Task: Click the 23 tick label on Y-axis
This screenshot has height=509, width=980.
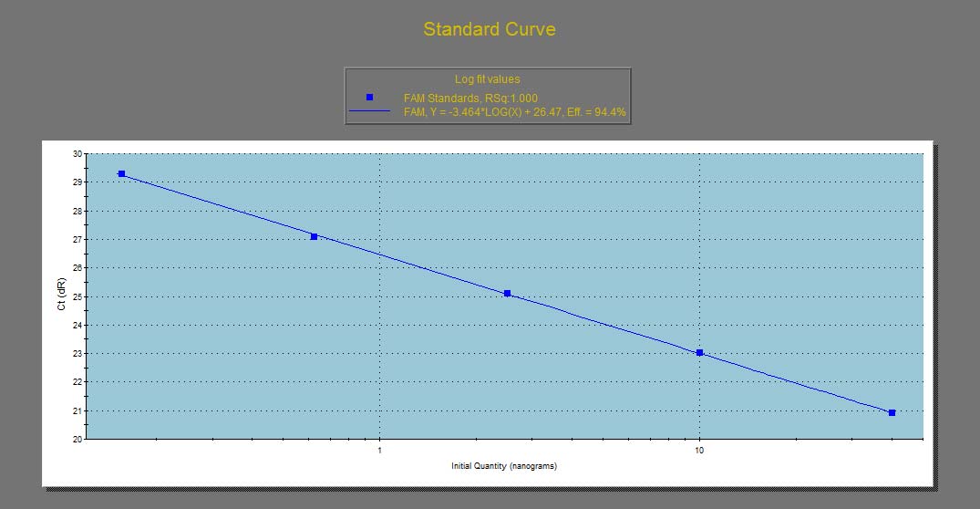Action: click(77, 354)
